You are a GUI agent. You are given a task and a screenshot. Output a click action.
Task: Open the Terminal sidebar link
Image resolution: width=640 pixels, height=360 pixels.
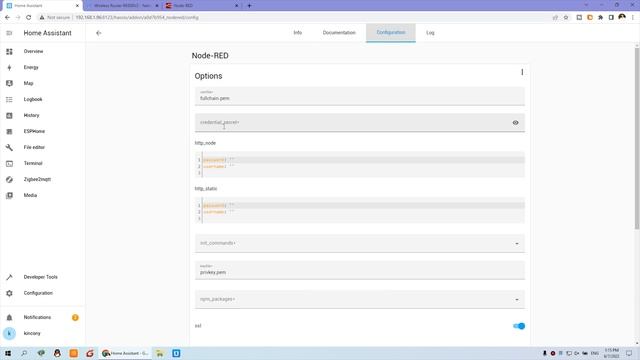point(33,163)
